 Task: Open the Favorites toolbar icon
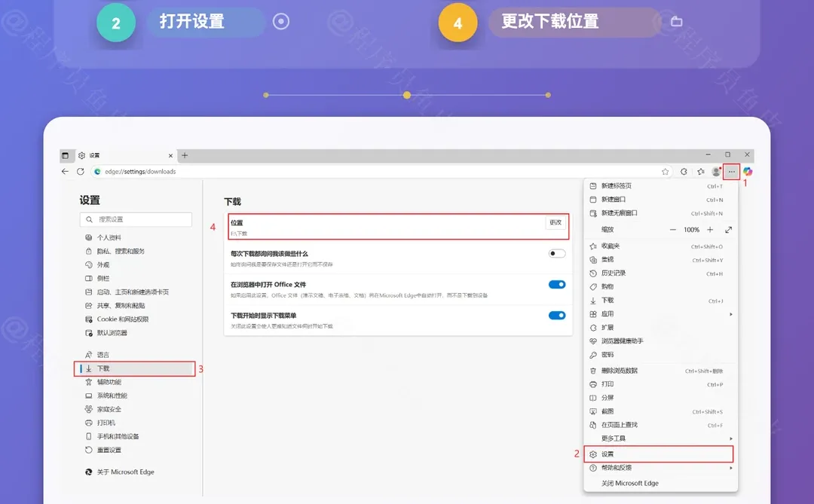point(701,171)
